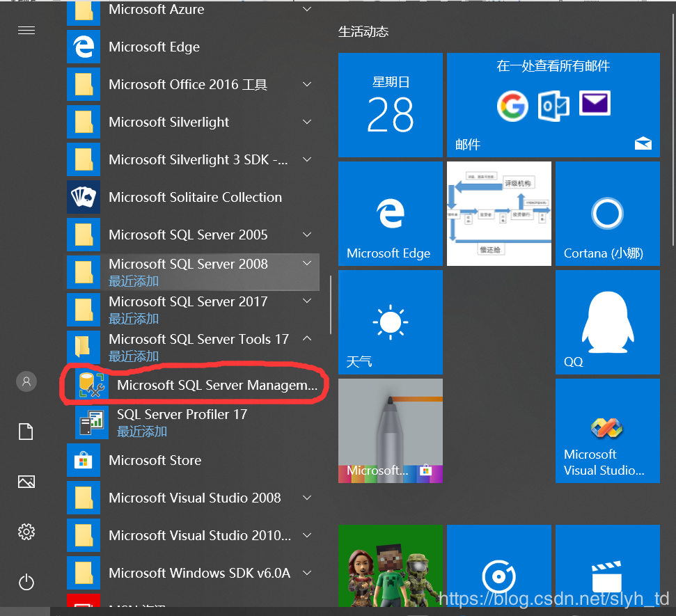The width and height of the screenshot is (676, 616).
Task: Launch Microsoft Solitaire Collection
Action: (x=195, y=197)
